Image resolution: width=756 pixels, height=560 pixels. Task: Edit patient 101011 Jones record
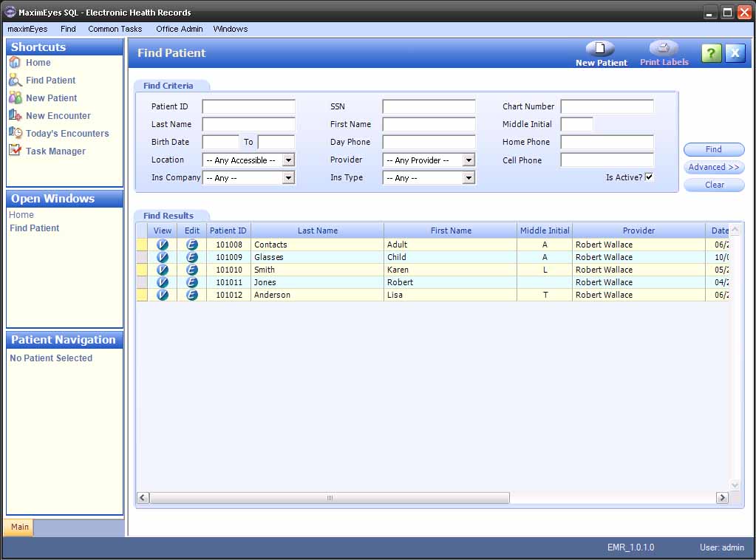tap(192, 282)
